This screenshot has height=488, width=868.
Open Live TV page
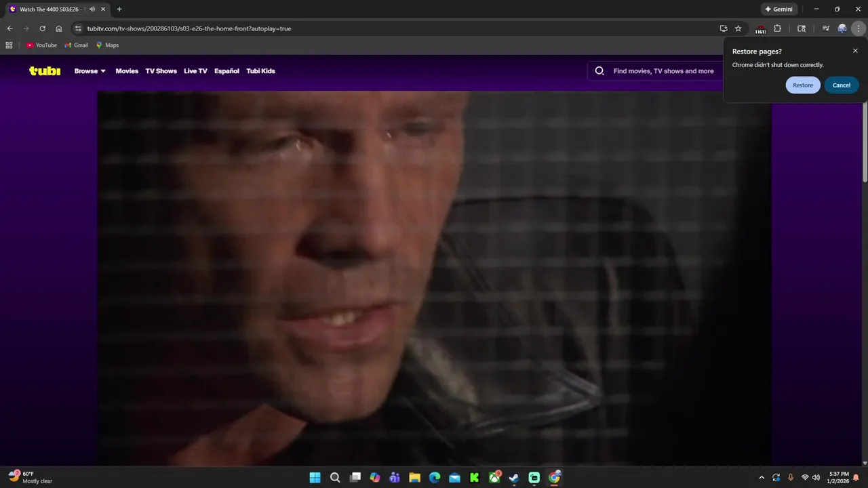point(195,71)
